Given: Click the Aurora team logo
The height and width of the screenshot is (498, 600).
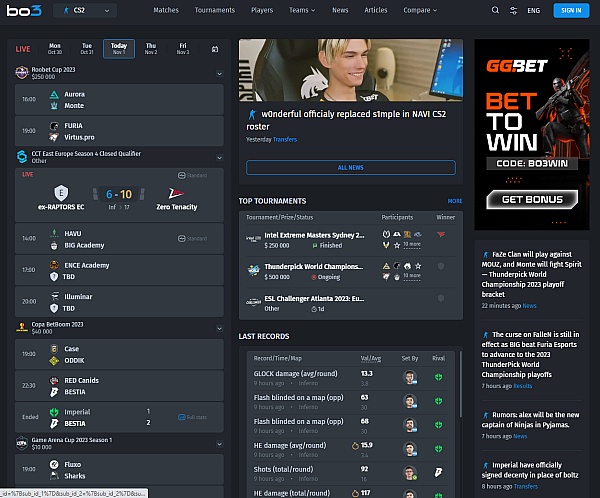Looking at the screenshot, I should pyautogui.click(x=54, y=94).
